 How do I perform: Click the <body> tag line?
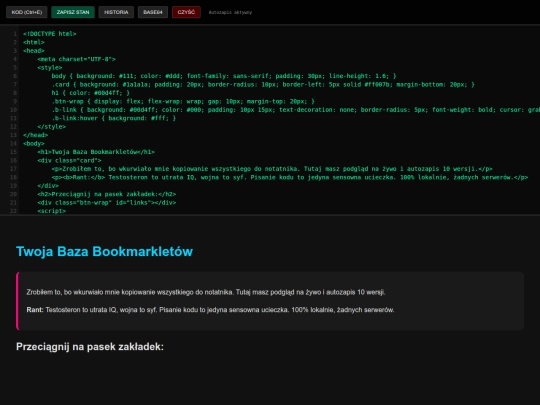[x=34, y=144]
